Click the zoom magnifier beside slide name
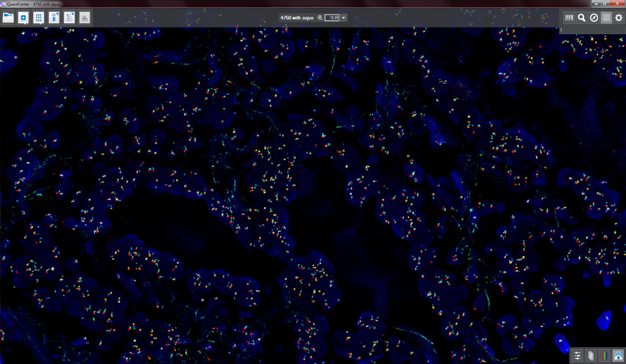This screenshot has height=364, width=626. 320,18
